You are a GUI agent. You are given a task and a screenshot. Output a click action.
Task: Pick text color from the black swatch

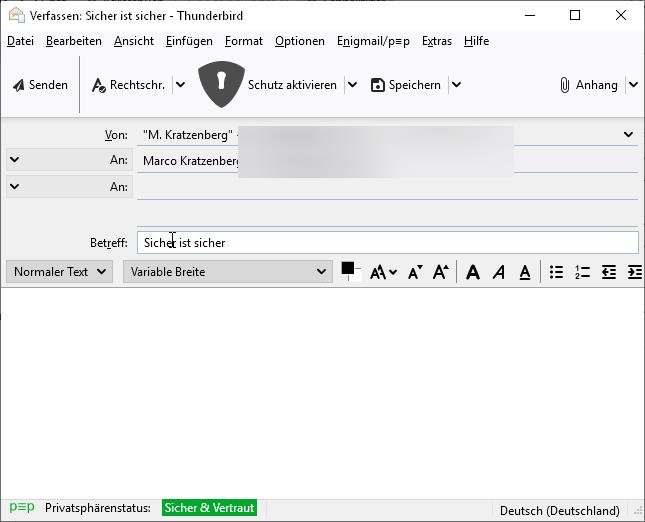[x=348, y=268]
